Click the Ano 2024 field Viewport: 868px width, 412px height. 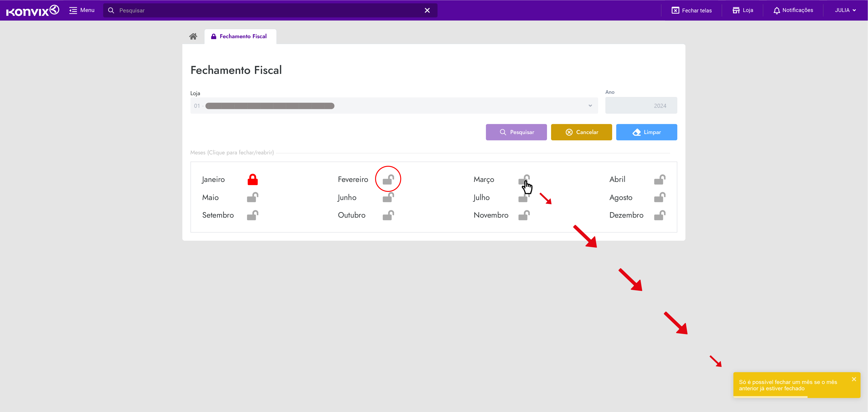[x=641, y=106]
